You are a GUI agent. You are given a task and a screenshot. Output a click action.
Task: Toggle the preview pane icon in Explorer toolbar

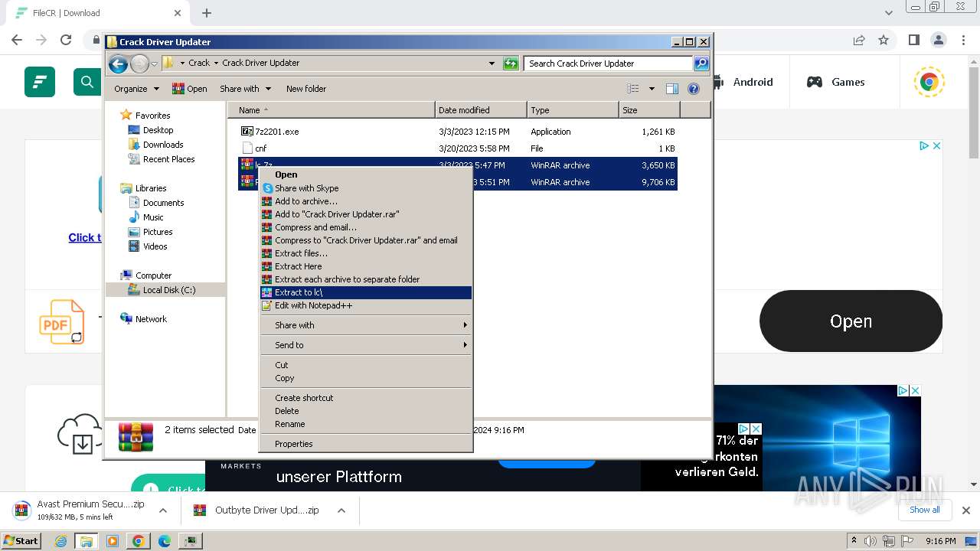[x=672, y=89]
